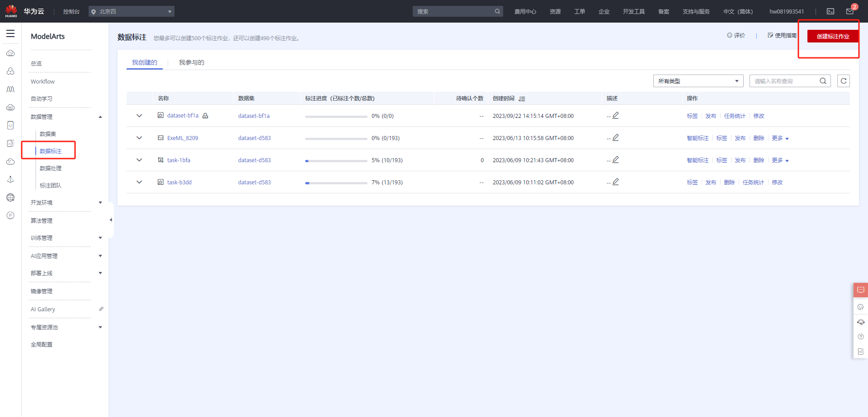
Task: Click 任务统计 for dataset-bf1a
Action: (735, 116)
